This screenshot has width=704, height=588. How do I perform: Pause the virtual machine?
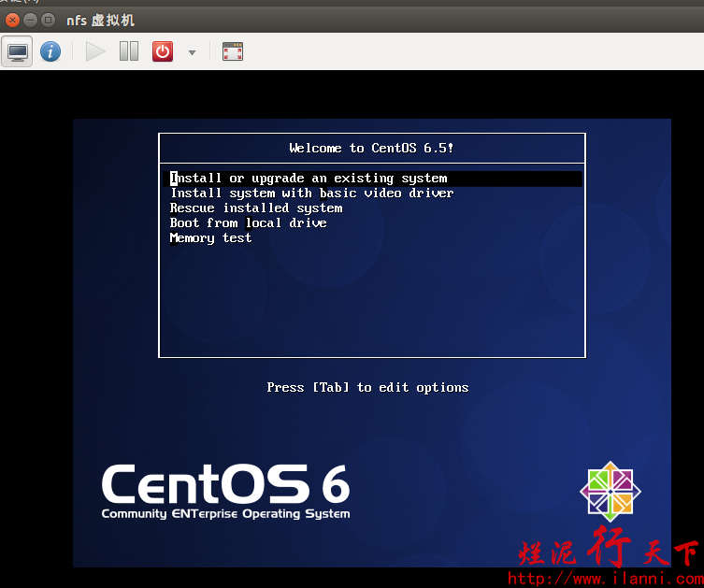129,51
